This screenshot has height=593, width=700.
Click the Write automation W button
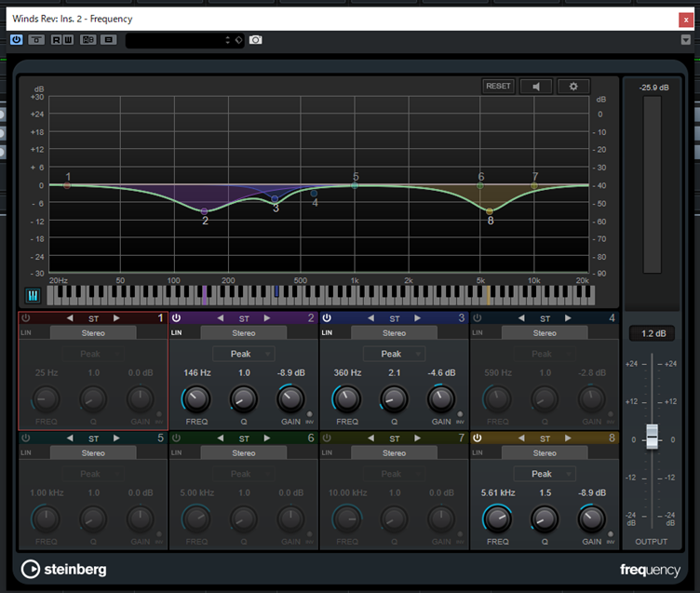click(68, 40)
